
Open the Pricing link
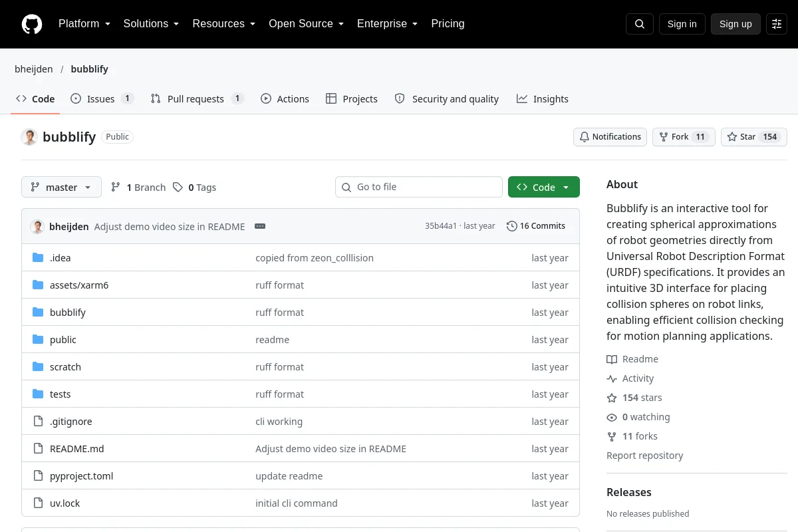pos(448,24)
